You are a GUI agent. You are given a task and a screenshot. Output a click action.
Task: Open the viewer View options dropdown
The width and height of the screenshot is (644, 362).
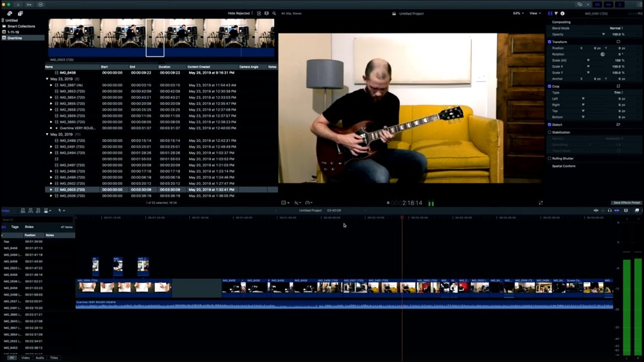(x=535, y=14)
